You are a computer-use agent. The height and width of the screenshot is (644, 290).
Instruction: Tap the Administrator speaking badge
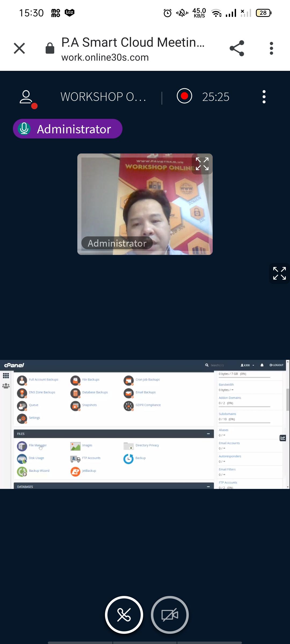[x=68, y=129]
